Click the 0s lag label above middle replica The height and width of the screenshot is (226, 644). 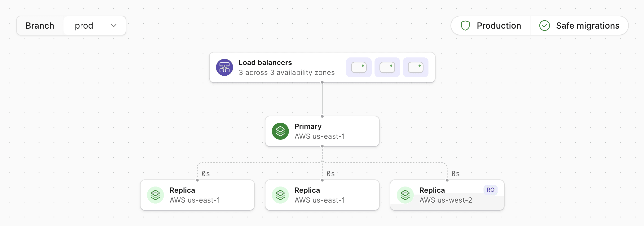point(331,174)
